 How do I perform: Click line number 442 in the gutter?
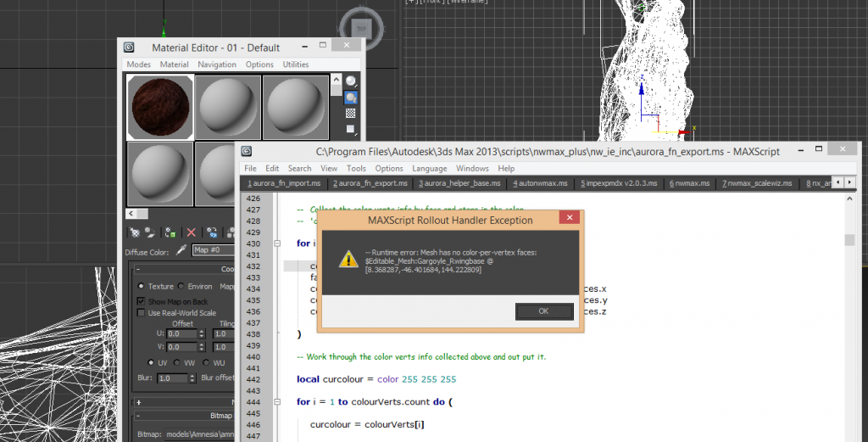253,379
